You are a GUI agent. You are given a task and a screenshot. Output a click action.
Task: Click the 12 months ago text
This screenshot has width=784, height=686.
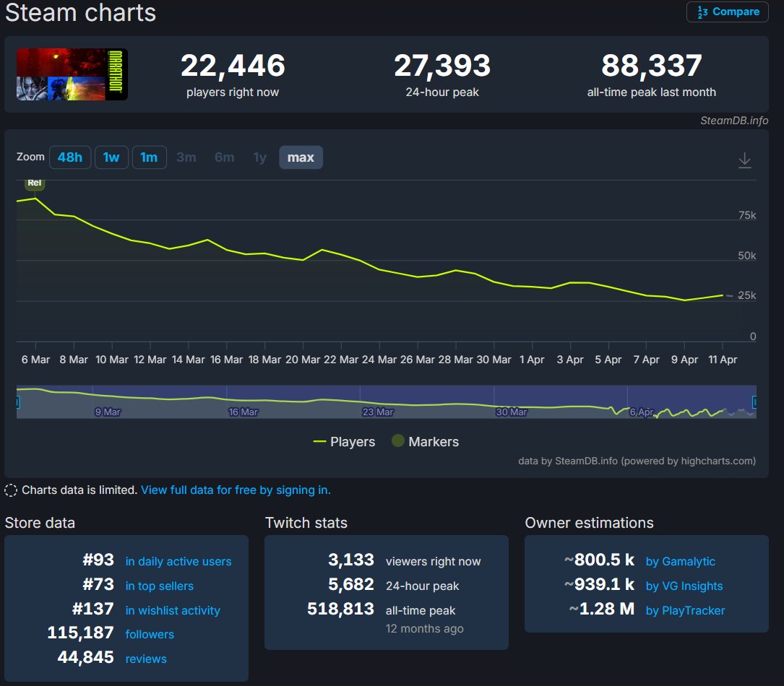click(424, 628)
